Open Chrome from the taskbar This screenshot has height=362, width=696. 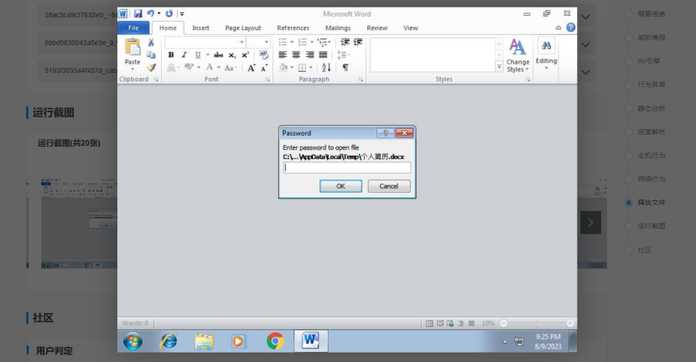pos(275,341)
